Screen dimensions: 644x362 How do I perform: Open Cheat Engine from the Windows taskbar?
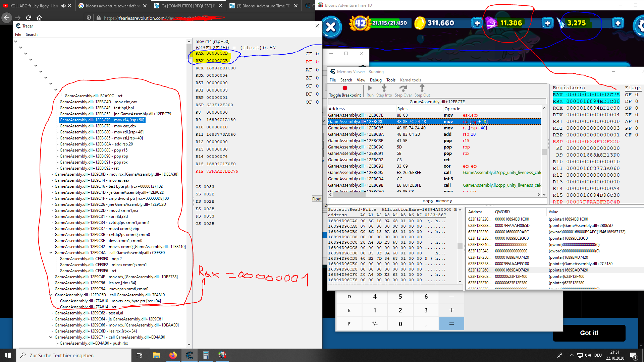coord(190,355)
